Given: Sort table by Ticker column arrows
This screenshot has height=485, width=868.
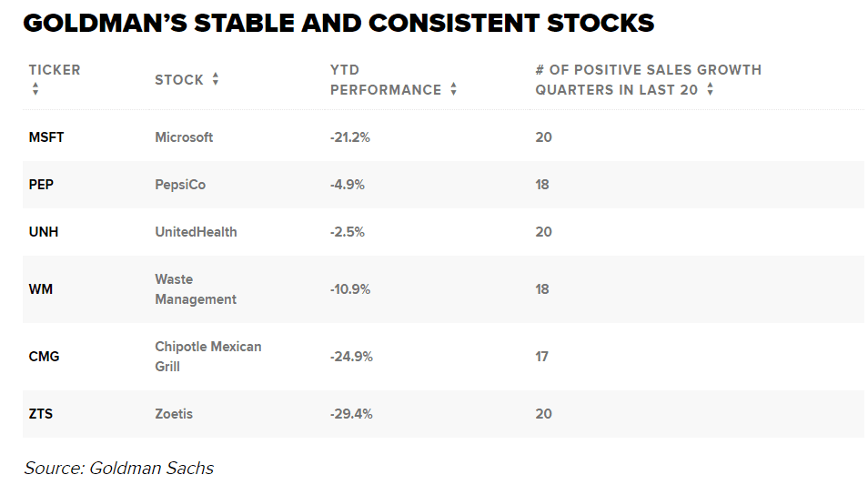Looking at the screenshot, I should coord(35,89).
